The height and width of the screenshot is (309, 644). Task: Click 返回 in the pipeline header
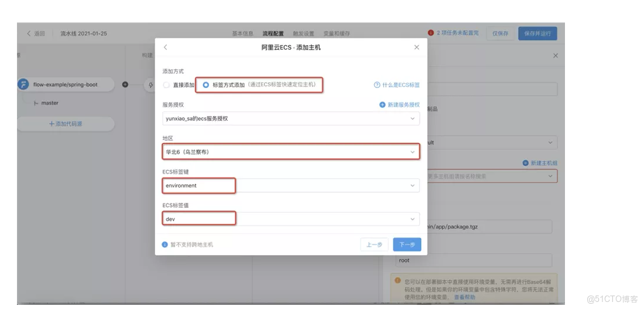pos(36,33)
